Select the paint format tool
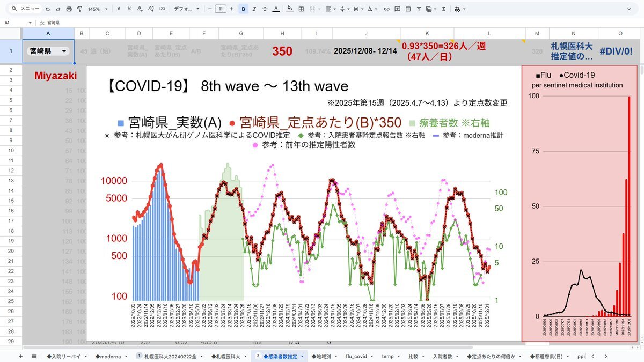This screenshot has height=362, width=644. [79, 9]
